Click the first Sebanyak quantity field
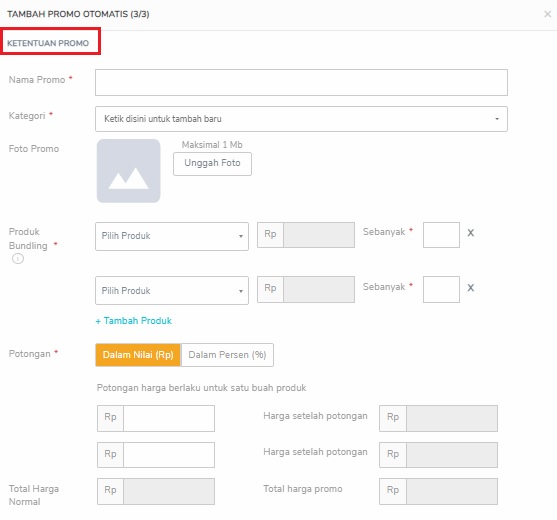Viewport: 557px width, 520px height. (x=441, y=235)
